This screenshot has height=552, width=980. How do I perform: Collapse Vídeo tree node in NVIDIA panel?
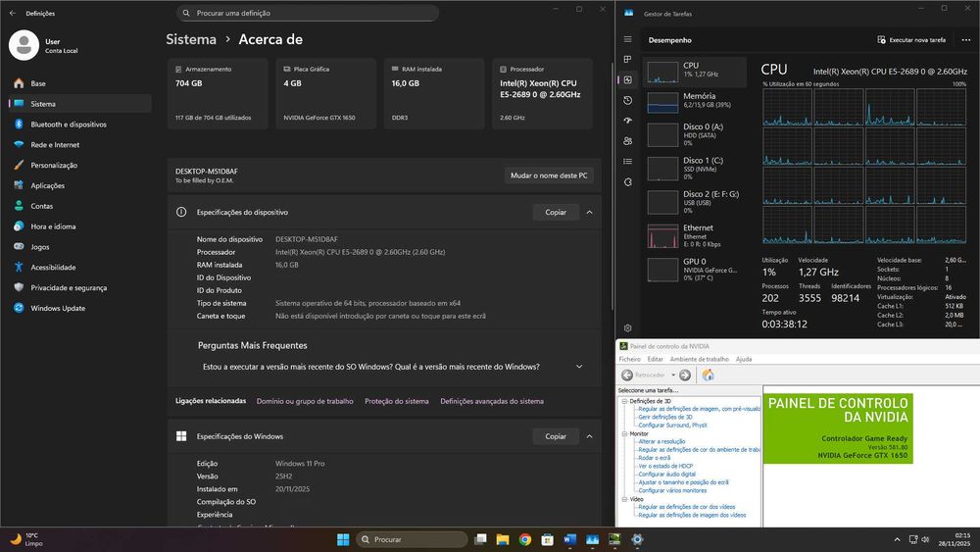[624, 499]
